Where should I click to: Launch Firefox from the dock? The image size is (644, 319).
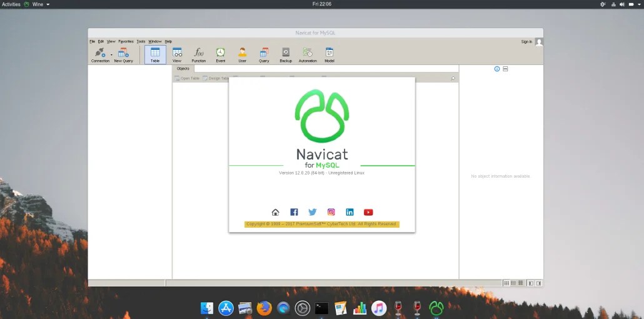(x=264, y=308)
